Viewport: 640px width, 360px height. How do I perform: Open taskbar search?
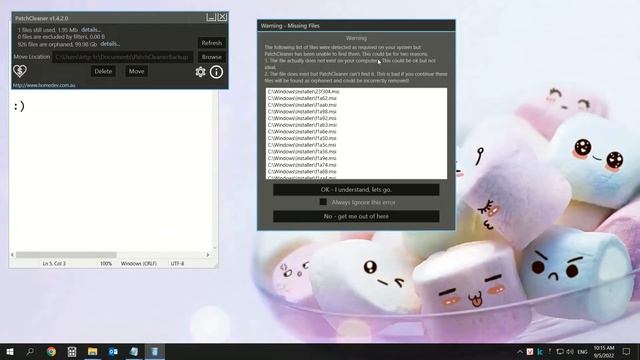[30, 351]
